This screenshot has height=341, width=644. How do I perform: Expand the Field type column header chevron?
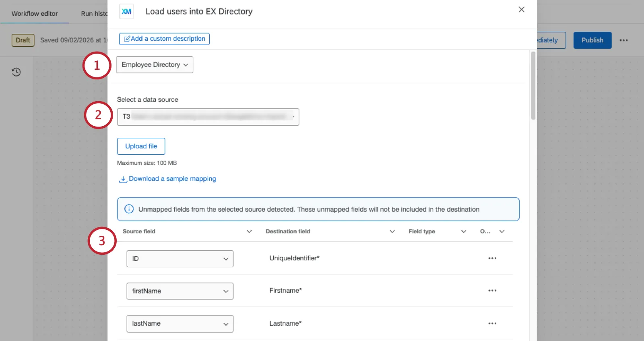click(464, 231)
